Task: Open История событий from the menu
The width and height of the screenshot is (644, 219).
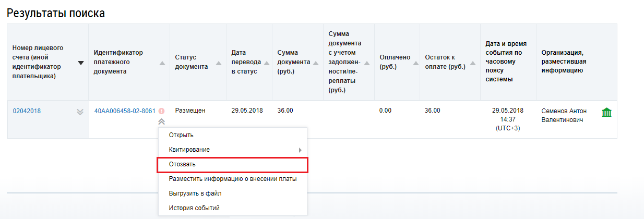Action: coord(194,208)
